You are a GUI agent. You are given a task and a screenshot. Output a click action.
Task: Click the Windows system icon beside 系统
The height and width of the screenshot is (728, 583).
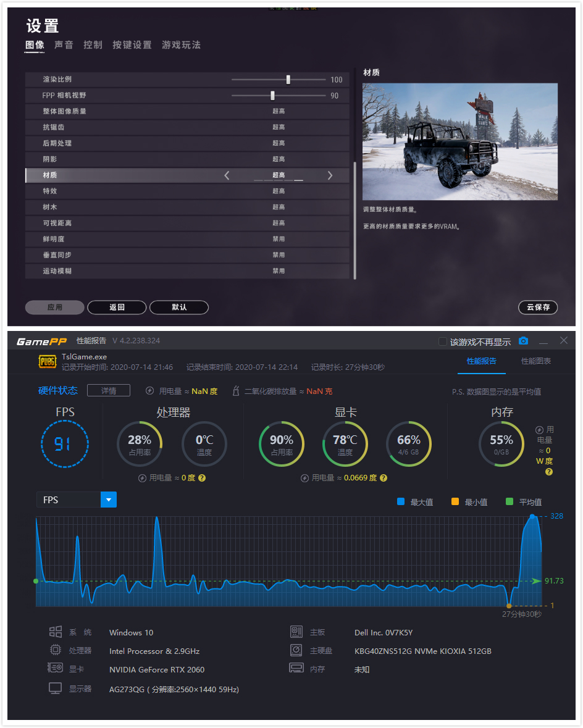(56, 632)
